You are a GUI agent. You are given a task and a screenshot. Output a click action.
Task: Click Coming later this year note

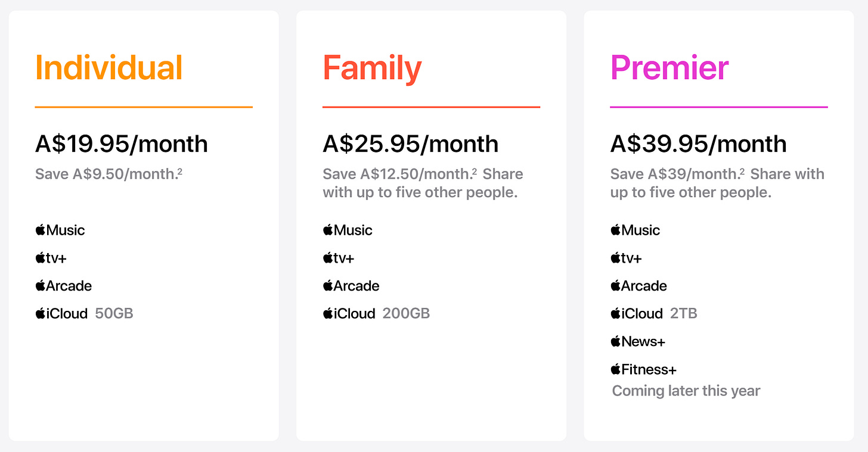click(686, 391)
